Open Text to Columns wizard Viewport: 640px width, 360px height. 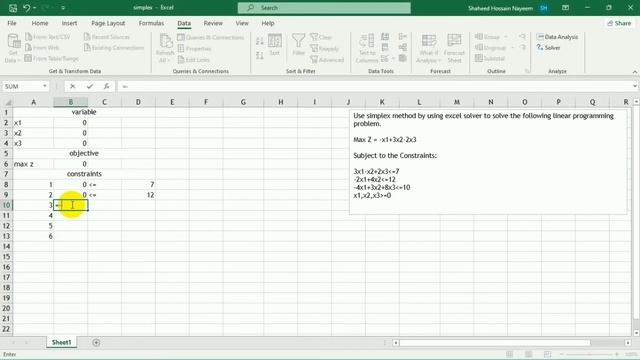[367, 48]
